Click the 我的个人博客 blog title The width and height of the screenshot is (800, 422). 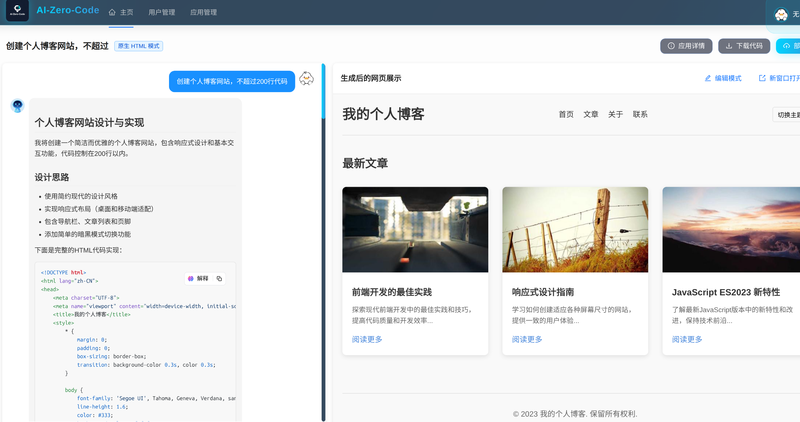coord(383,114)
